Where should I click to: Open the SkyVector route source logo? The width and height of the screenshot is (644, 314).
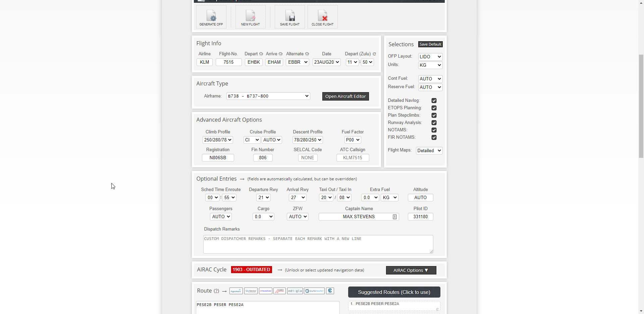pos(251,291)
